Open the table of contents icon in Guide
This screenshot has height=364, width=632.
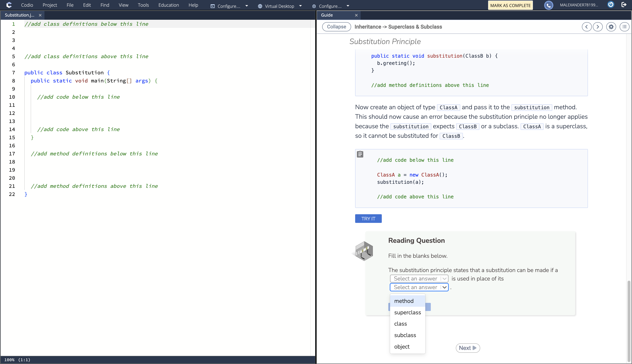click(x=624, y=27)
